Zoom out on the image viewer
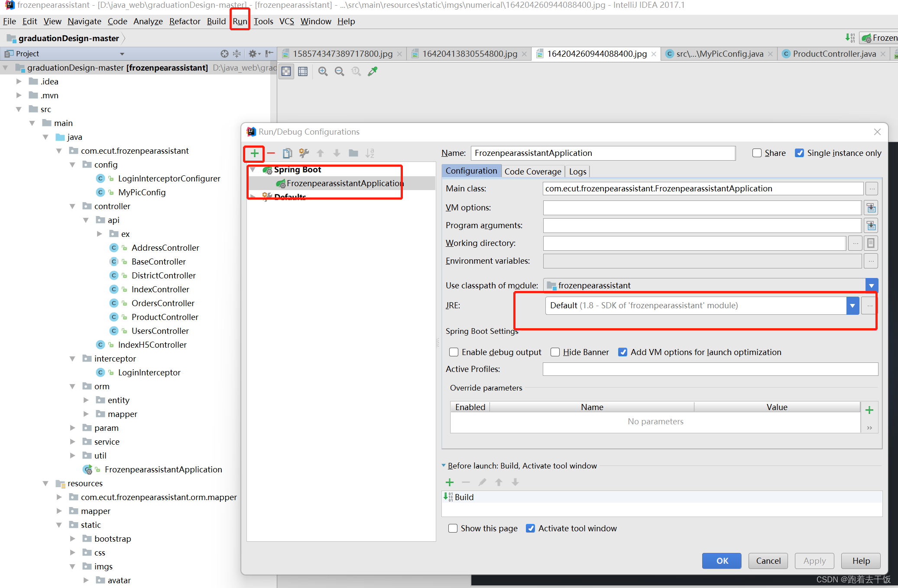The width and height of the screenshot is (898, 588). tap(339, 71)
